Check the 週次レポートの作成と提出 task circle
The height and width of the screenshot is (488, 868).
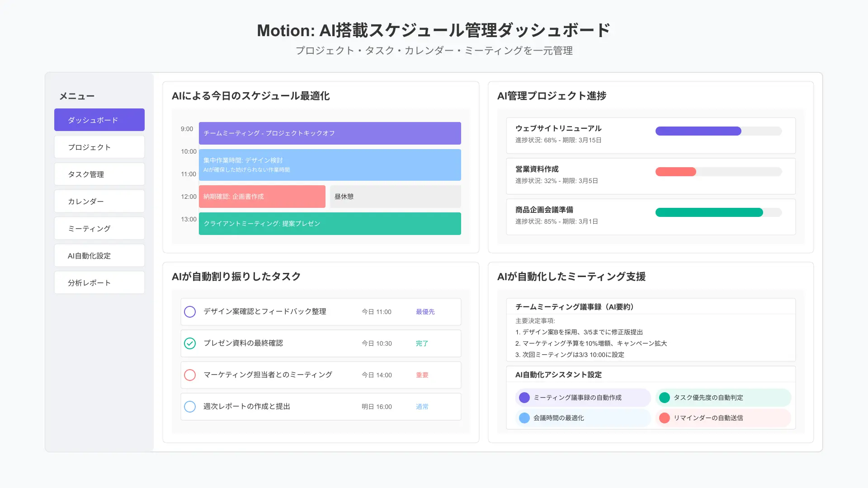tap(190, 407)
